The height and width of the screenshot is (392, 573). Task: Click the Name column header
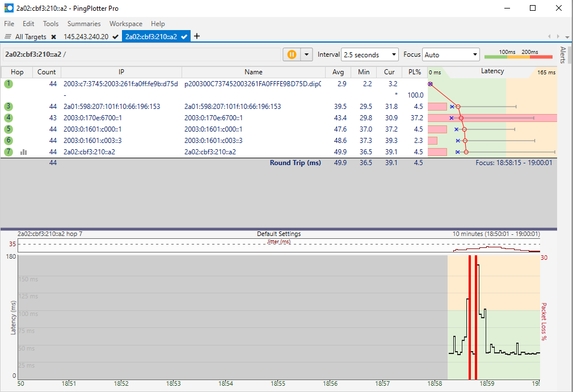tap(253, 72)
